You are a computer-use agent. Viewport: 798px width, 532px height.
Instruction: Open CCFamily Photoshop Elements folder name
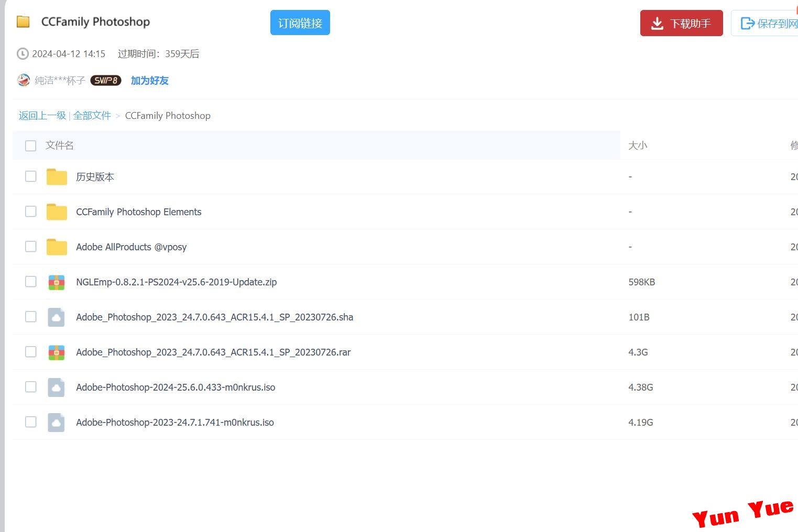coord(139,212)
